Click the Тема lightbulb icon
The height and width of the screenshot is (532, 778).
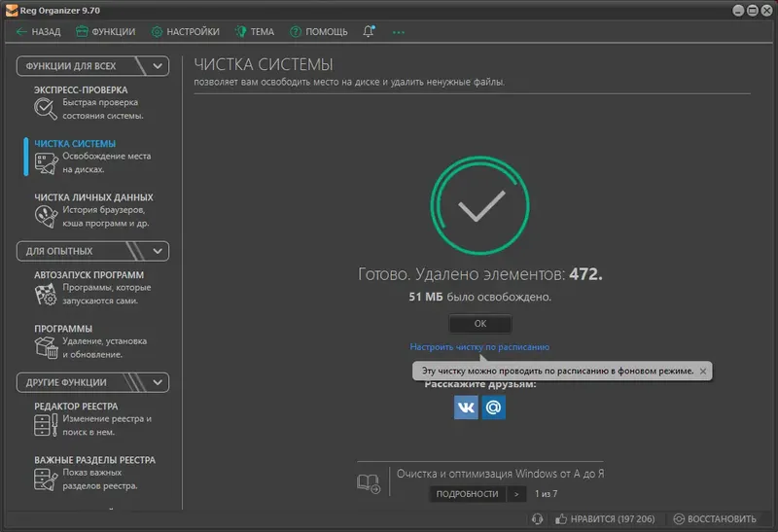click(x=240, y=32)
